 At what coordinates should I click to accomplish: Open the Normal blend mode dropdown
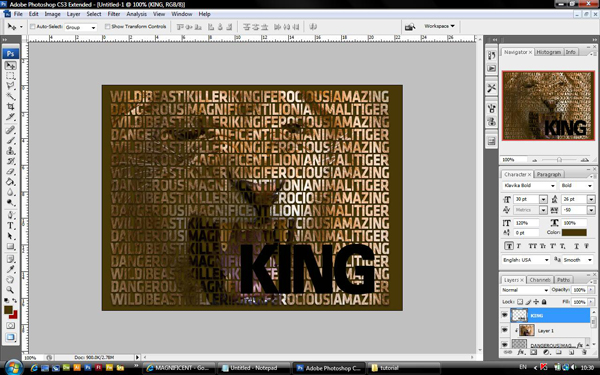[525, 290]
